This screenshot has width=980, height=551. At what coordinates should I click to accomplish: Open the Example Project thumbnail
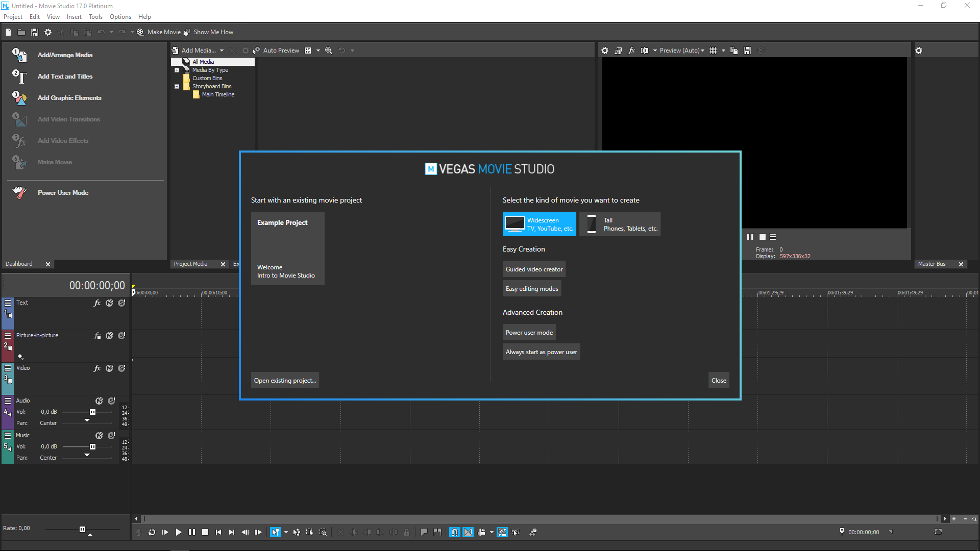287,248
